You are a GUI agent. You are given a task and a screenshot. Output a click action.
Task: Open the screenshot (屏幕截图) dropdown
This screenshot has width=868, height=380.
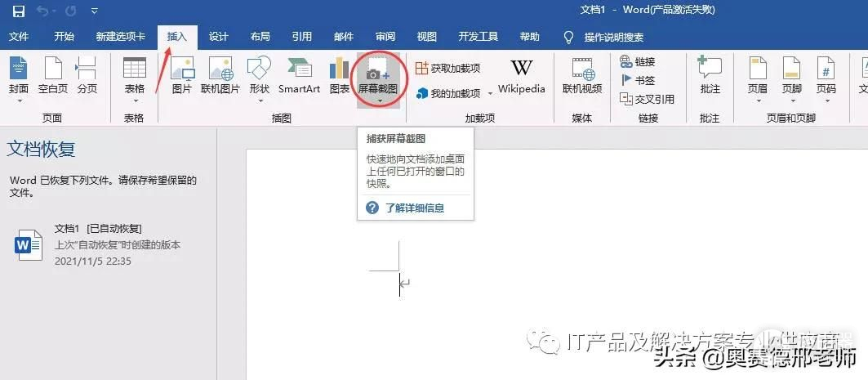pos(379,100)
